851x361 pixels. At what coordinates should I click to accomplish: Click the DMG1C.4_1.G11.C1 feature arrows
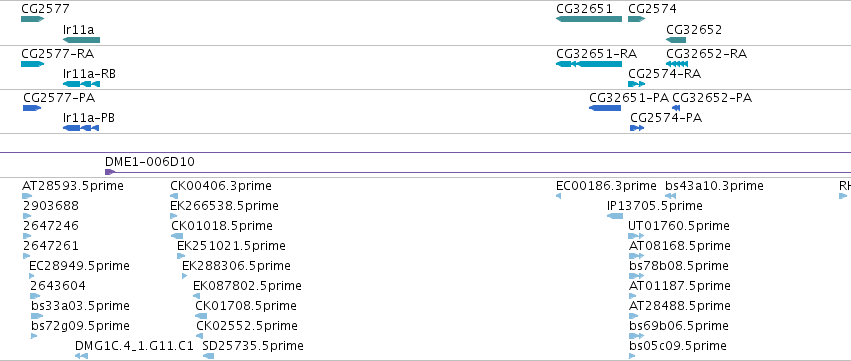pos(81,356)
